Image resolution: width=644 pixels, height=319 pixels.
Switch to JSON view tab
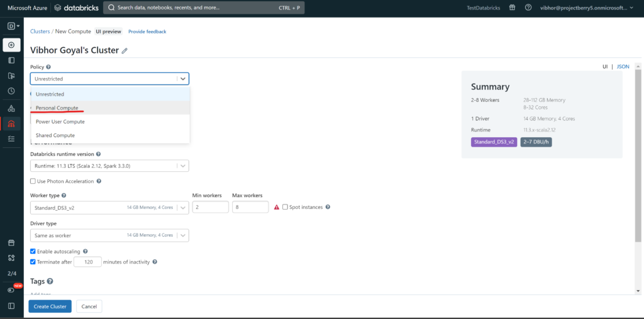pos(623,66)
